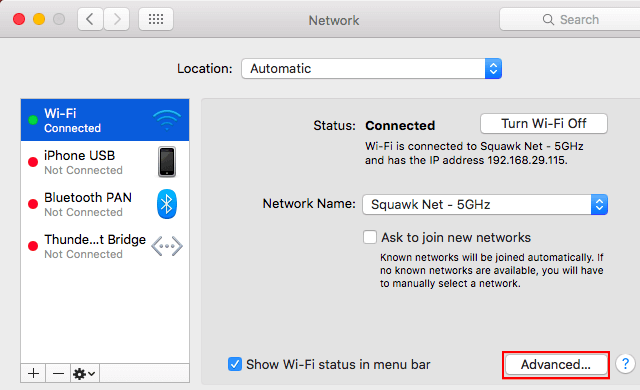The height and width of the screenshot is (390, 640).
Task: Go forward with the right chevron button
Action: (117, 19)
